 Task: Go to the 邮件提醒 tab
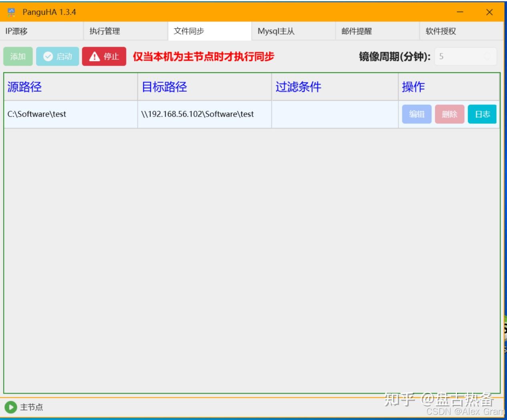[377, 31]
